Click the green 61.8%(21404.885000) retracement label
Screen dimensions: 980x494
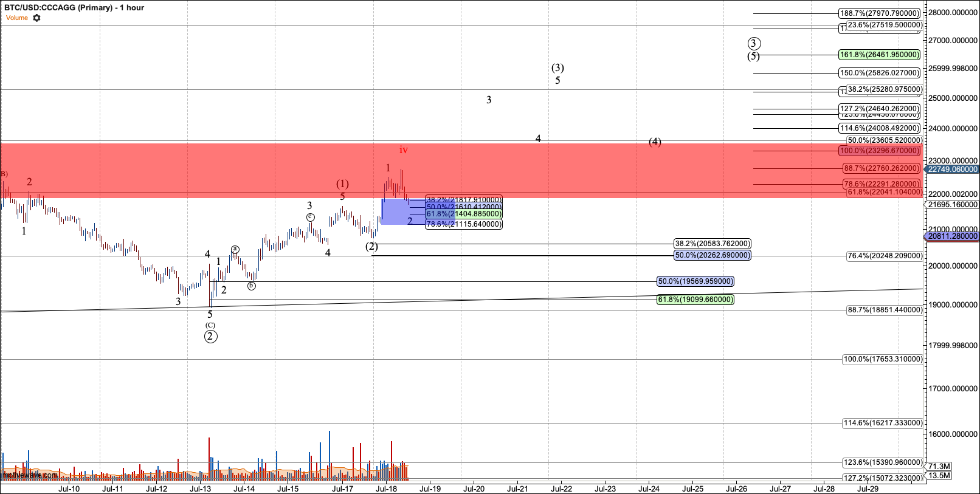pos(464,214)
